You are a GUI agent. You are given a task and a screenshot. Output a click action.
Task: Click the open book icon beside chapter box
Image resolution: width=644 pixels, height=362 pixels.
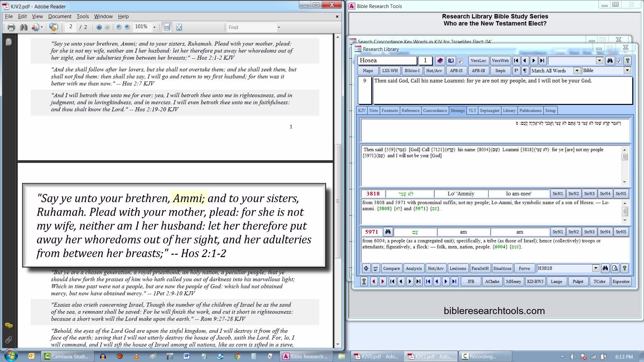(451, 61)
